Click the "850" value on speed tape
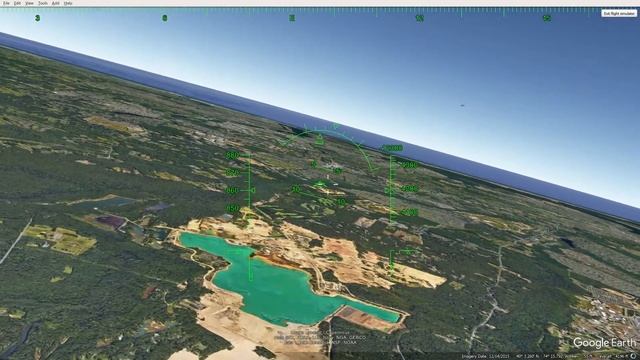This screenshot has width=640, height=360. click(x=232, y=208)
